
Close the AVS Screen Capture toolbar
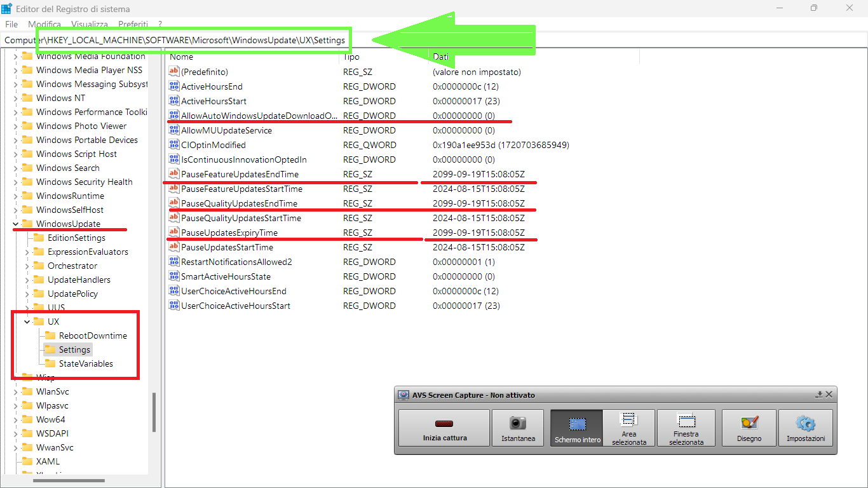829,395
